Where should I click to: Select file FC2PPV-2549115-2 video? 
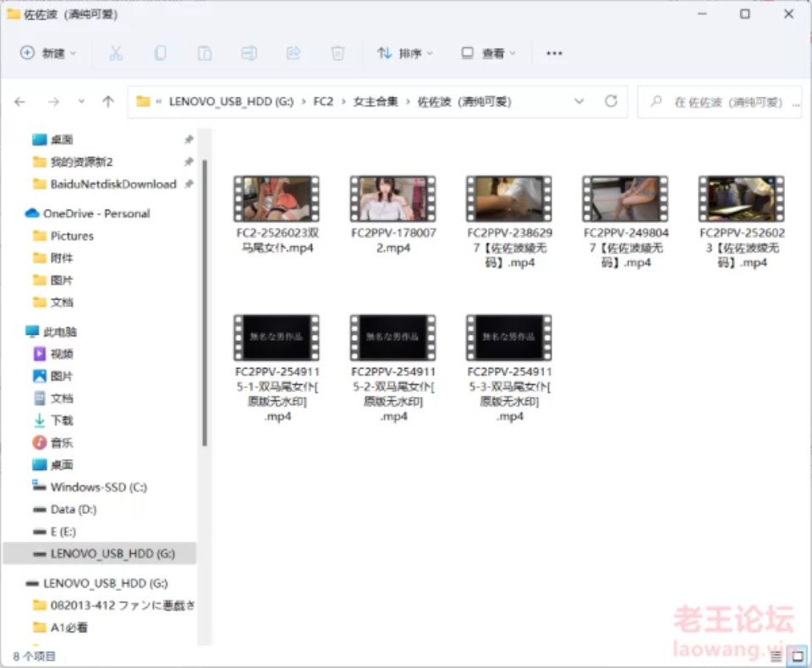393,368
